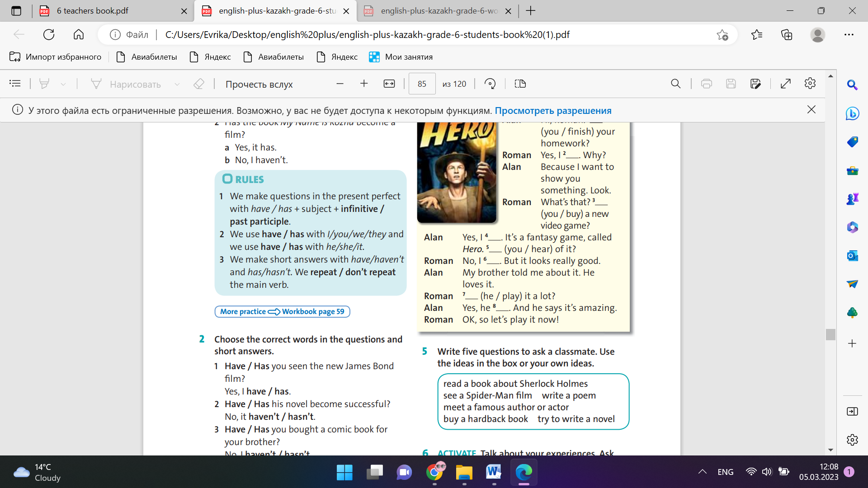Click Просмотреть разрешения link
Screen dimensions: 868x488
(553, 111)
